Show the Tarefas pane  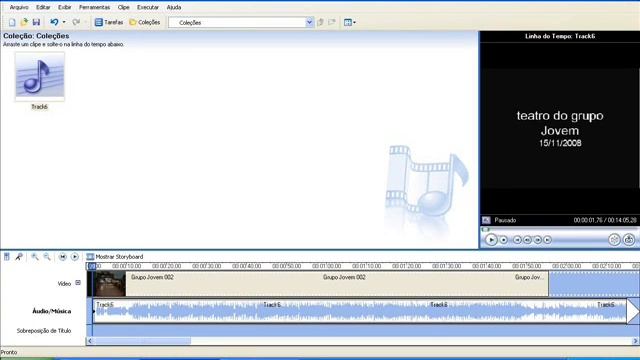pyautogui.click(x=109, y=22)
